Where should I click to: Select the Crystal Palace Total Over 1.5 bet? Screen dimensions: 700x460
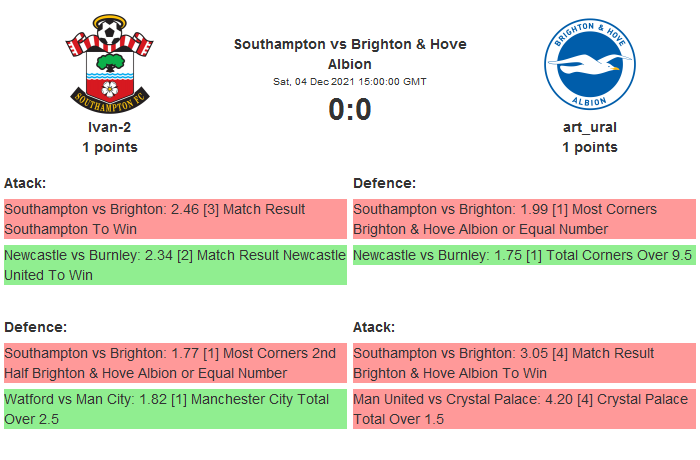click(x=523, y=409)
